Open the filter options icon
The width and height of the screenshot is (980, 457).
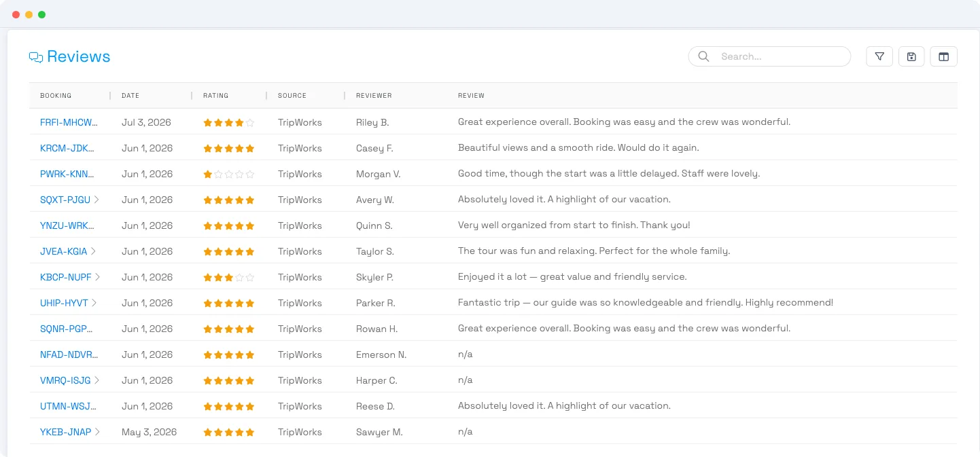(x=879, y=56)
